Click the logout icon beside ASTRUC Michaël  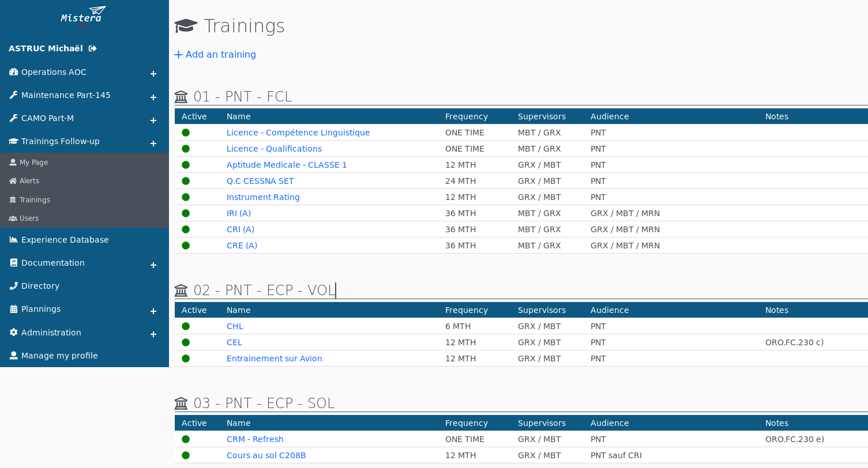(x=93, y=48)
